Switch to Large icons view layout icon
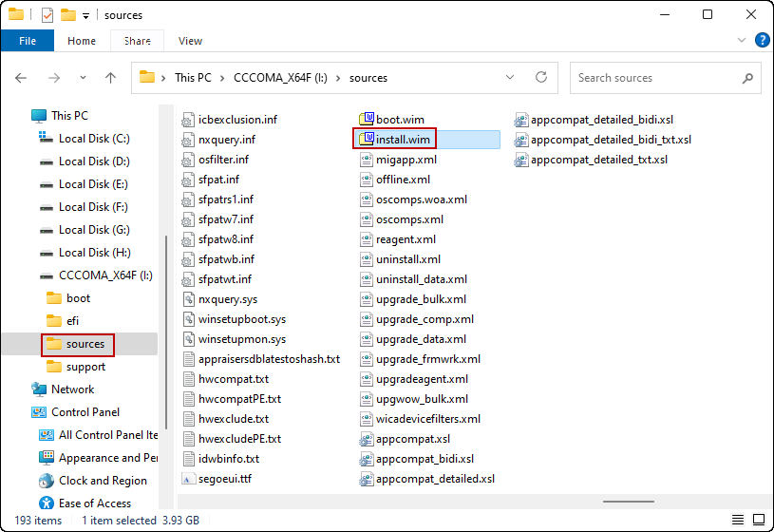The width and height of the screenshot is (774, 532). [x=759, y=520]
